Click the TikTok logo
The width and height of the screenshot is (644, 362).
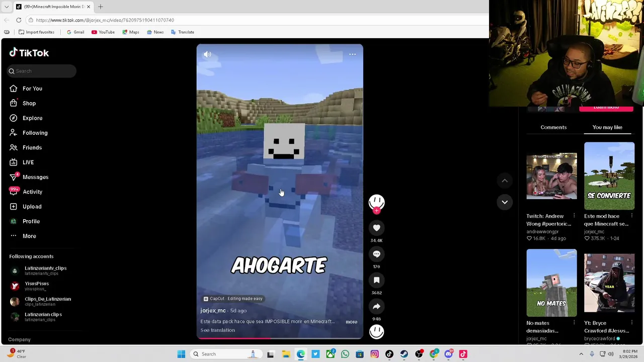pyautogui.click(x=29, y=53)
